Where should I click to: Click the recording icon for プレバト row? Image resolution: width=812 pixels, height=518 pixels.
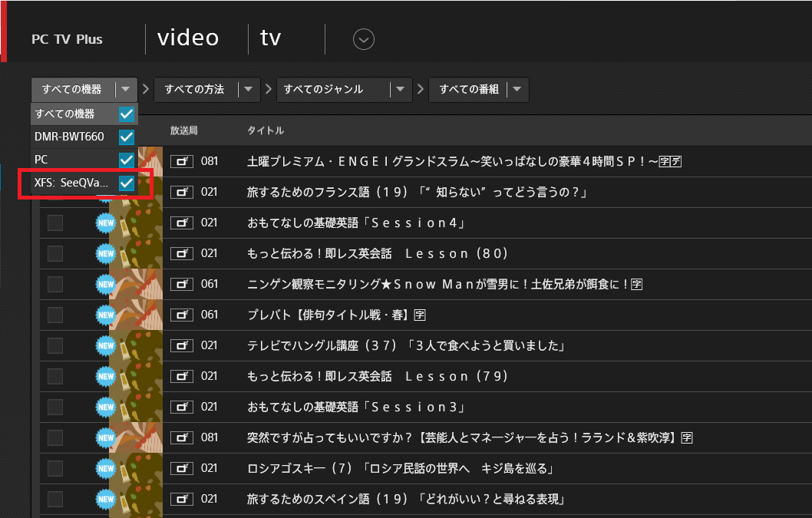pyautogui.click(x=181, y=315)
